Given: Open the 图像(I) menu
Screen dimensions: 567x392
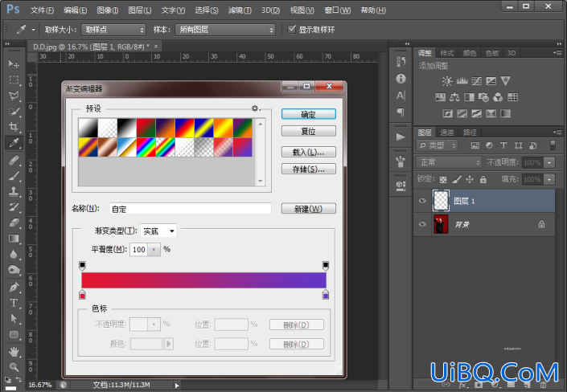Looking at the screenshot, I should pyautogui.click(x=108, y=10).
